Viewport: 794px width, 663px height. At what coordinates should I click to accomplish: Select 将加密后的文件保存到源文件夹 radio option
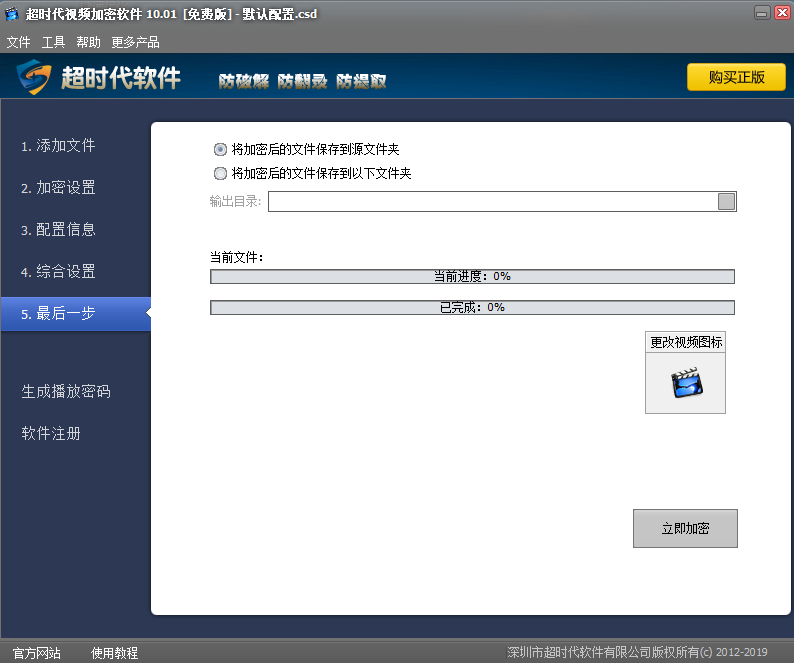point(221,149)
